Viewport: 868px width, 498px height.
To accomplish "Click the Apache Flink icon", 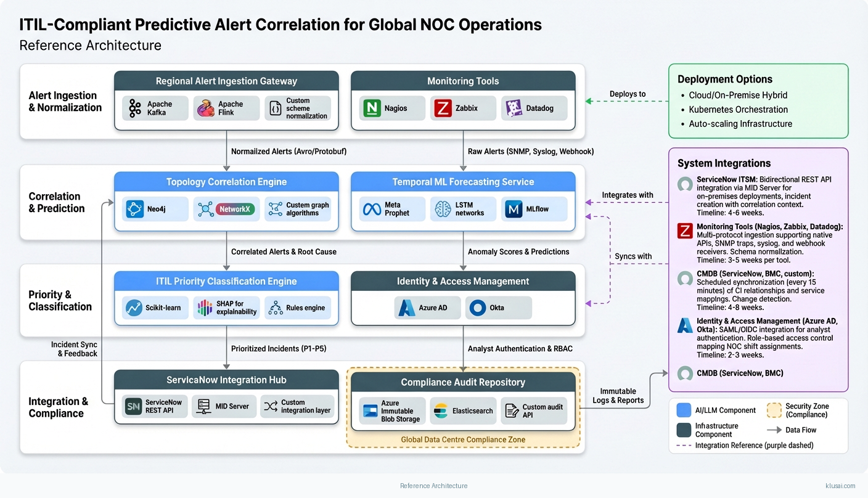I will click(206, 108).
